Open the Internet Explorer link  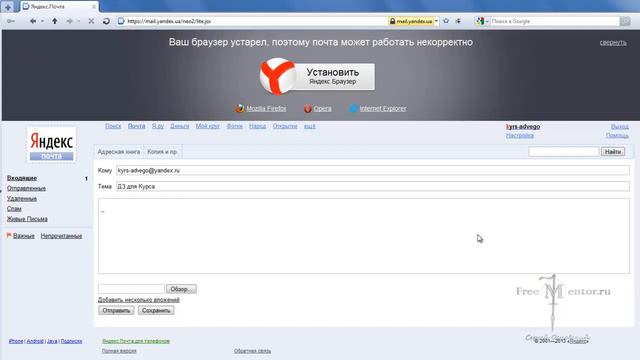pyautogui.click(x=383, y=109)
